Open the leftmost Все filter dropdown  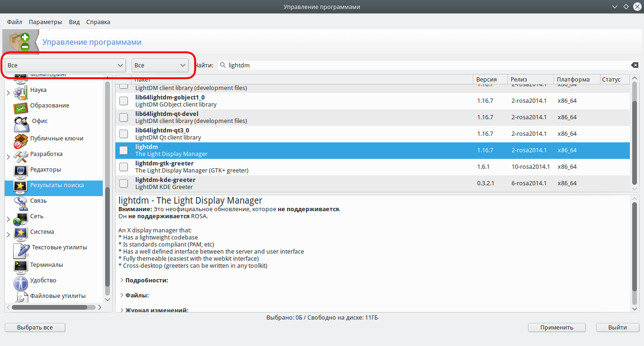(65, 65)
